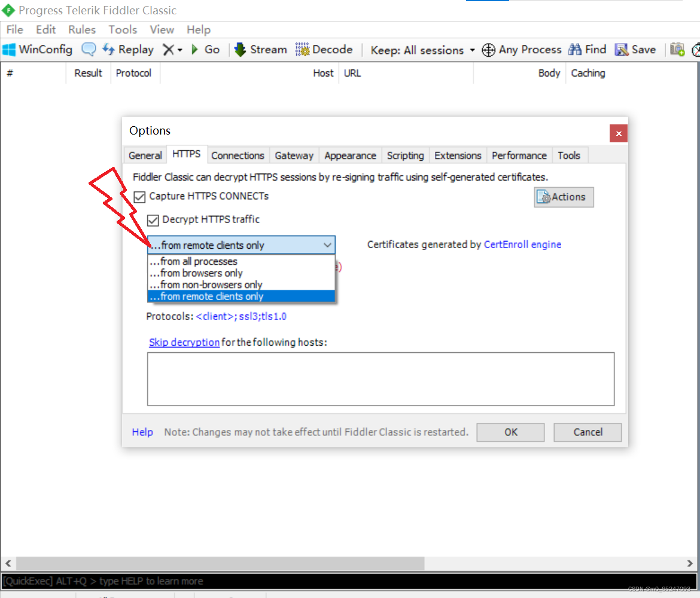700x598 pixels.
Task: Open the Appearance tab
Action: pos(350,155)
